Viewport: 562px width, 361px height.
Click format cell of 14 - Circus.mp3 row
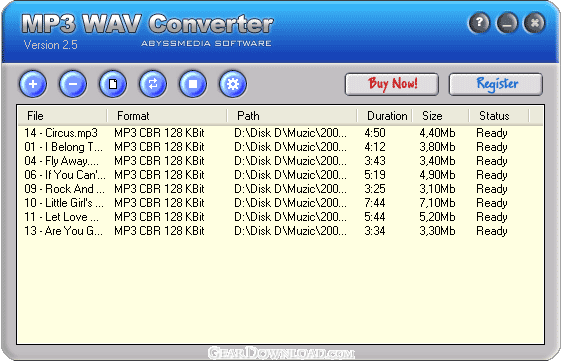159,133
